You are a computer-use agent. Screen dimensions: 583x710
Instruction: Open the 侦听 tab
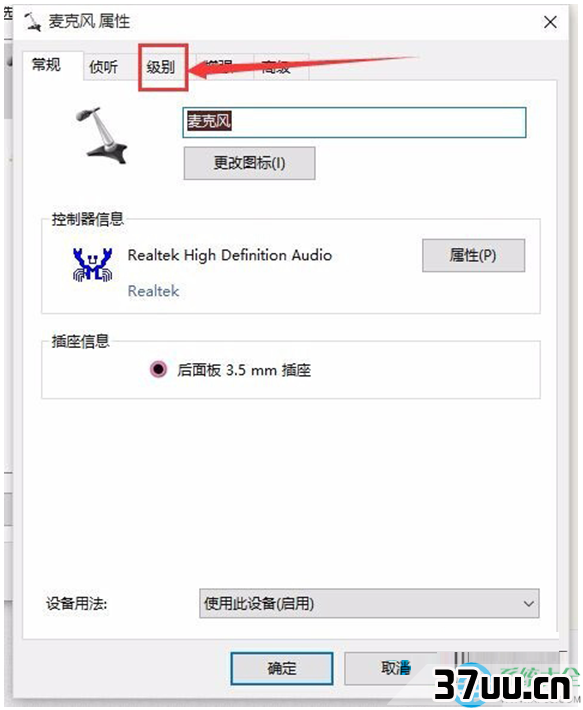point(104,67)
